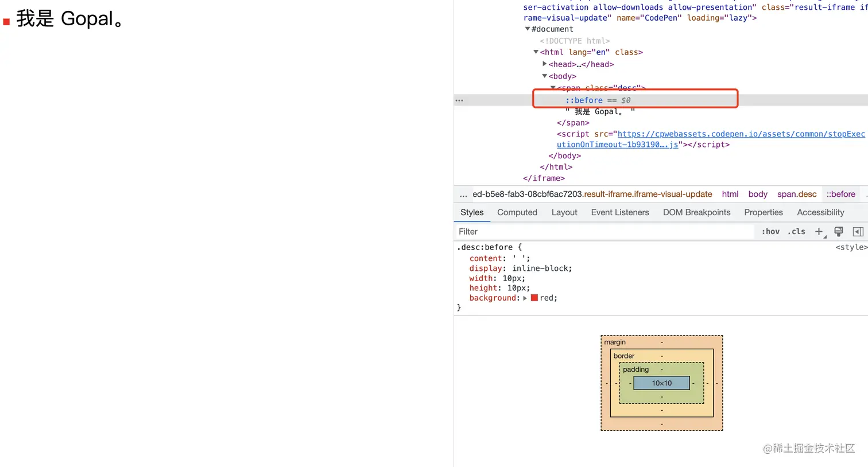The width and height of the screenshot is (868, 467).
Task: Expand the background shorthand property triangle
Action: pyautogui.click(x=525, y=298)
